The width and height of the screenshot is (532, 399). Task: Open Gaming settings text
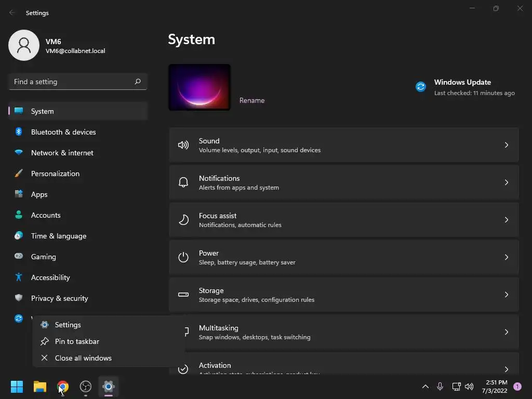44,257
